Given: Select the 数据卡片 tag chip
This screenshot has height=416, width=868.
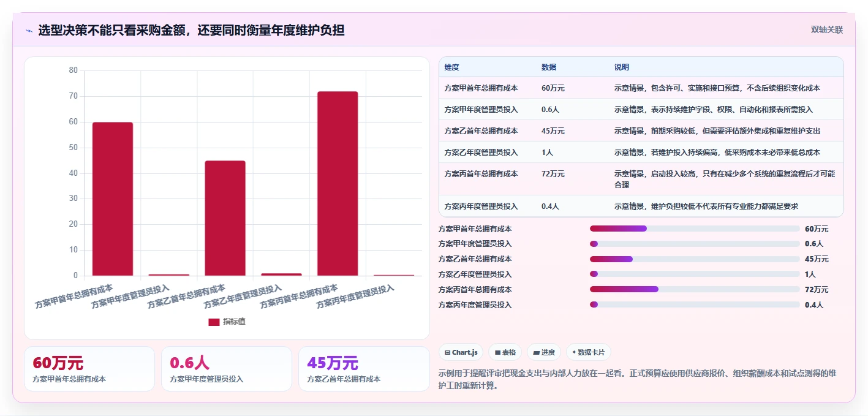Looking at the screenshot, I should click(588, 352).
